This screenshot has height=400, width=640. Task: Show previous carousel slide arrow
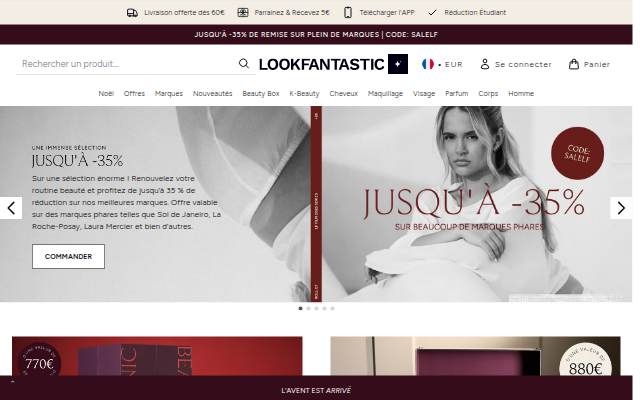(x=11, y=208)
